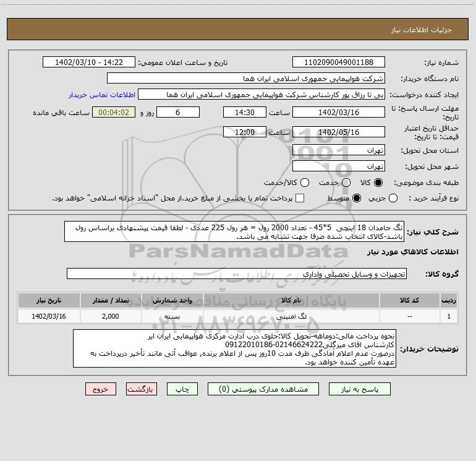
Task: Click the بسته unit cell
Action: 172,316
